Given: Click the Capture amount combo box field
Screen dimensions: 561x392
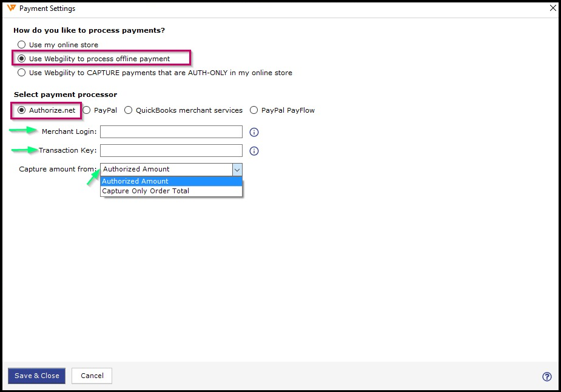Looking at the screenshot, I should pos(166,170).
